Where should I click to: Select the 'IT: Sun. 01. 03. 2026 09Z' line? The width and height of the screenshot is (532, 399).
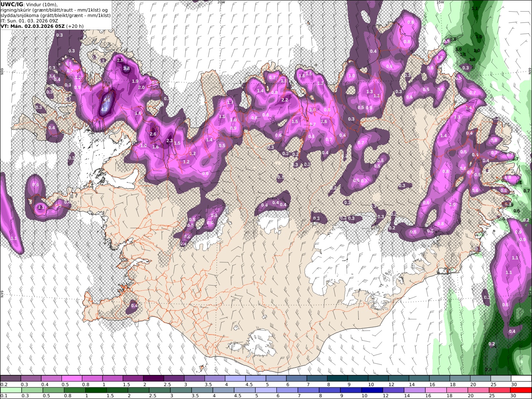click(29, 20)
